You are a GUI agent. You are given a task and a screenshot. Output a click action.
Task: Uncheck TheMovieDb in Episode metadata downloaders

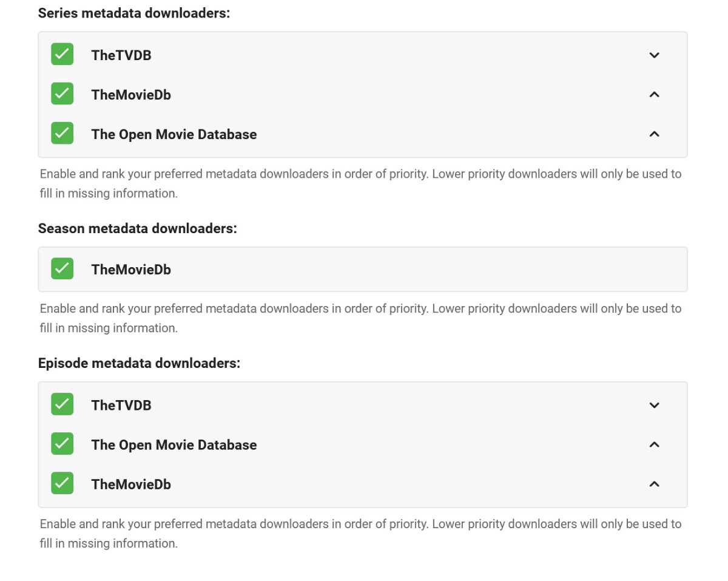click(62, 483)
